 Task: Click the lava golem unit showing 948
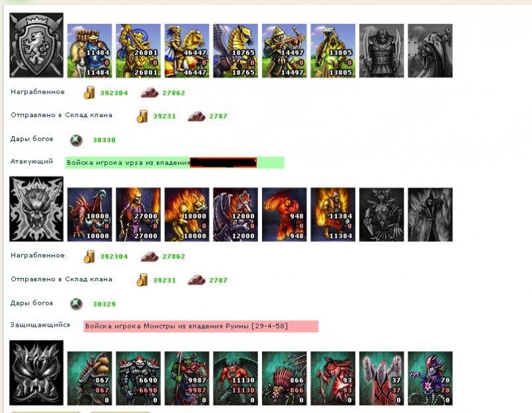pos(285,214)
